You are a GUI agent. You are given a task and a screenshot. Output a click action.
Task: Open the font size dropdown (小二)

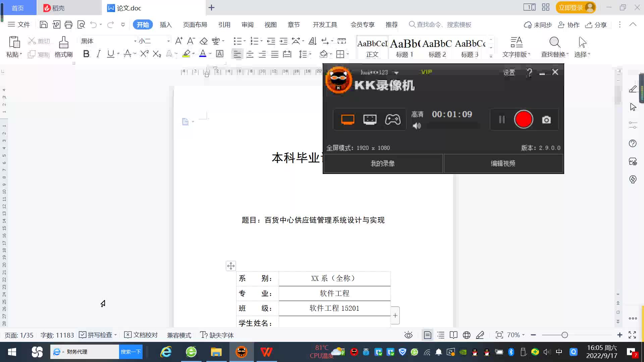(x=168, y=41)
